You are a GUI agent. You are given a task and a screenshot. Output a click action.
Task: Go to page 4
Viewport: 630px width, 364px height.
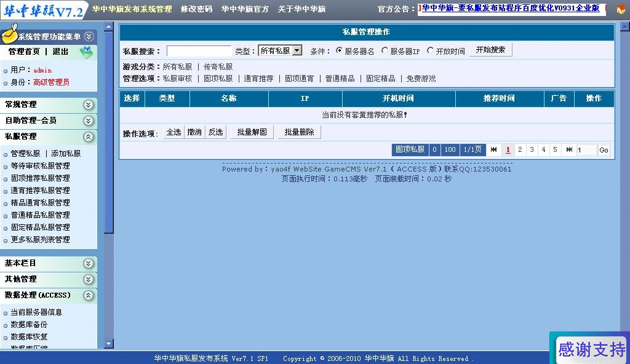[x=543, y=149]
